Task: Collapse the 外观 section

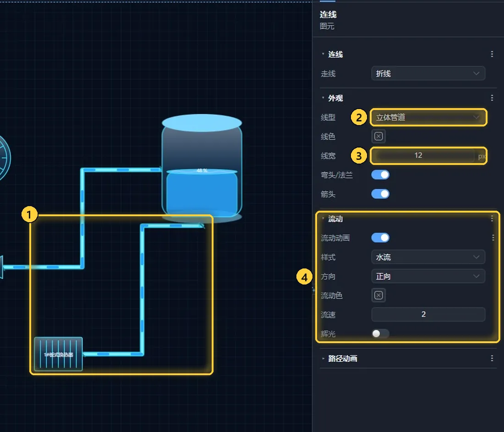Action: click(323, 98)
